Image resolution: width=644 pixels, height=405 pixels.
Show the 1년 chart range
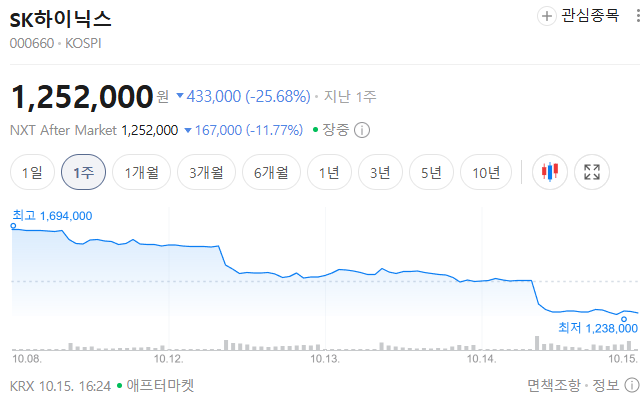point(329,172)
